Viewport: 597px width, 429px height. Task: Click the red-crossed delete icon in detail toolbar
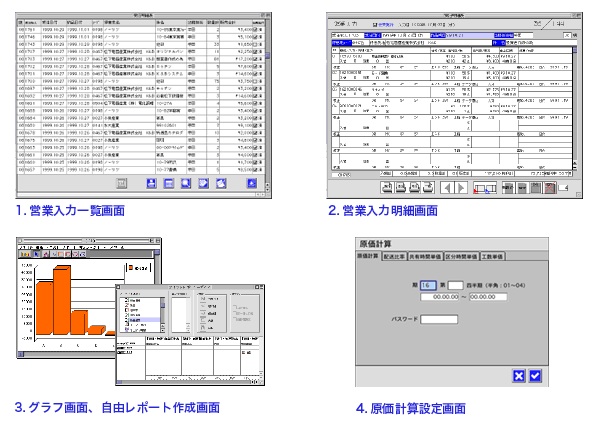click(x=549, y=188)
